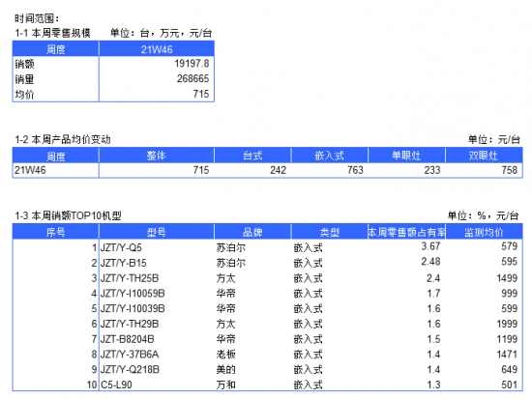532x399 pixels.
Task: Click brand 万和 cell
Action: click(x=225, y=385)
